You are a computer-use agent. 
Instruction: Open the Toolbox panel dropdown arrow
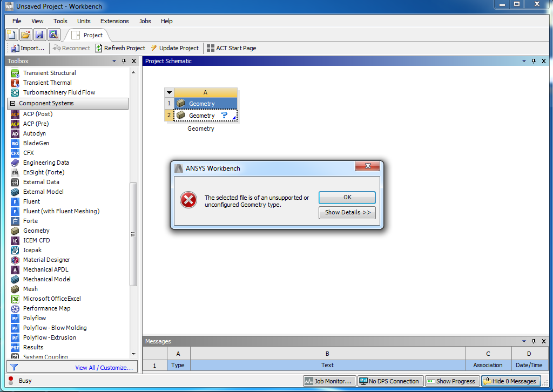point(114,61)
